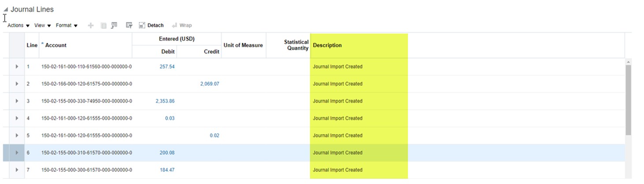Detach the Journal Lines table

pos(151,26)
